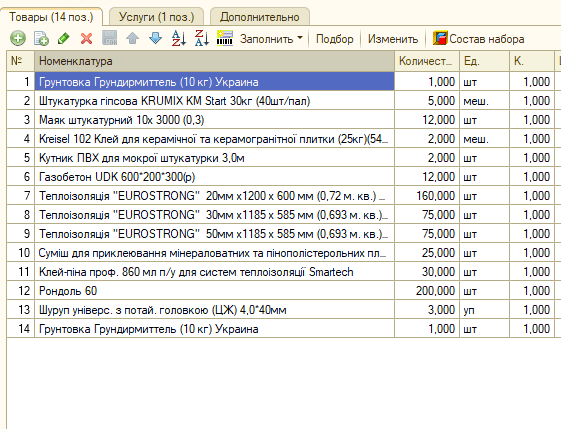561x429 pixels.
Task: Open the Состав набора command
Action: 479,39
